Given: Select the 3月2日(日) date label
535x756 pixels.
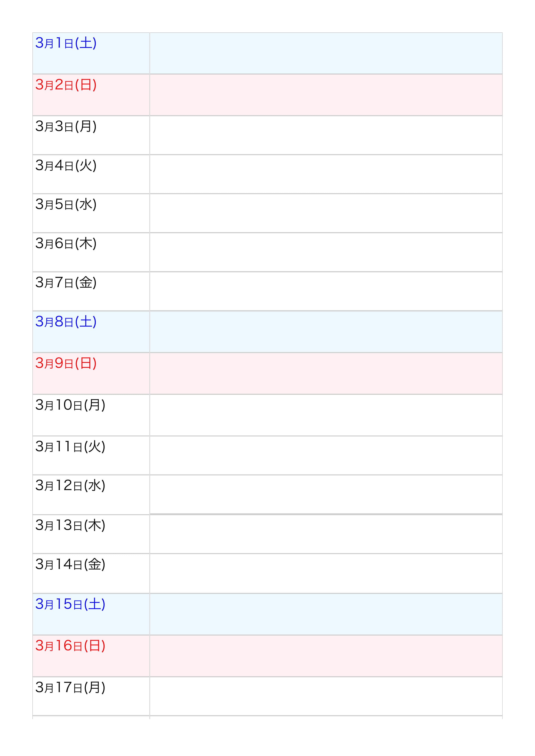Looking at the screenshot, I should [66, 85].
